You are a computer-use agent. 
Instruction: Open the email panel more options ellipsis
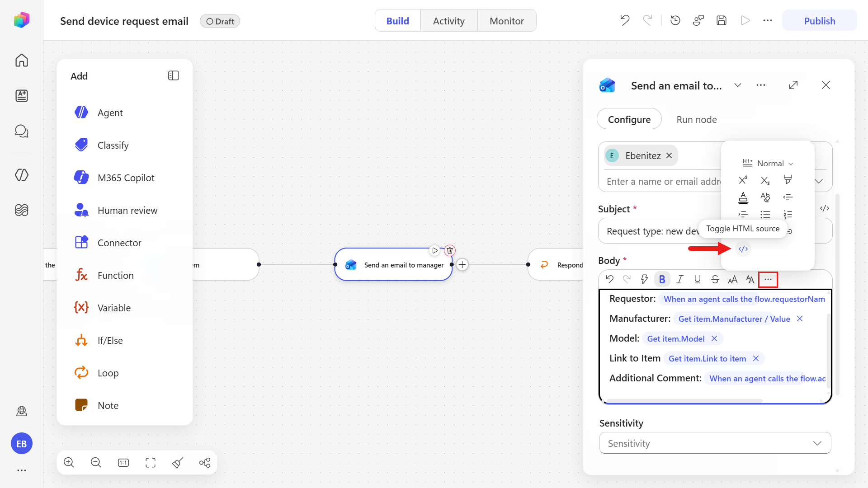[761, 85]
